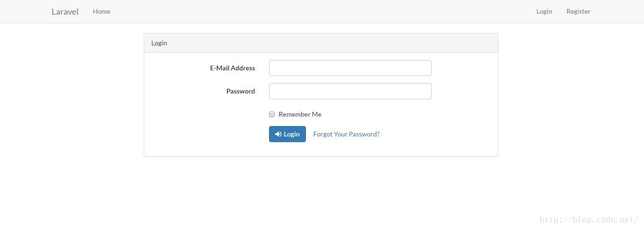Click the Laravel brand logo text
Viewport: 644px width, 229px height.
(65, 11)
